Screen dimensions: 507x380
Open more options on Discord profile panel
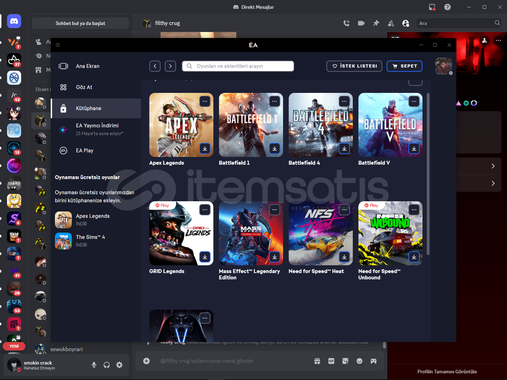click(498, 40)
